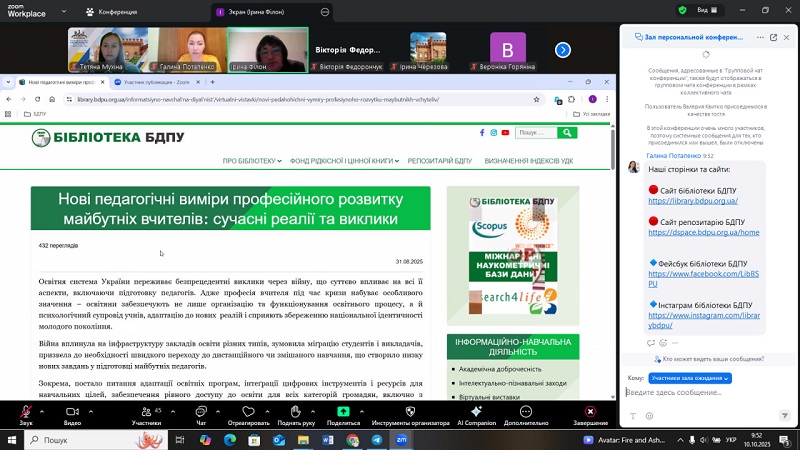Pop out the chat panel window
This screenshot has width=800, height=450.
coord(772,37)
